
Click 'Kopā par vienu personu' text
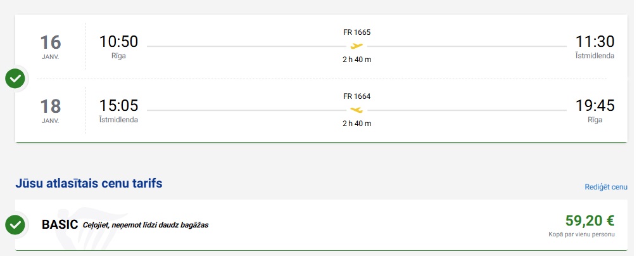click(x=581, y=234)
